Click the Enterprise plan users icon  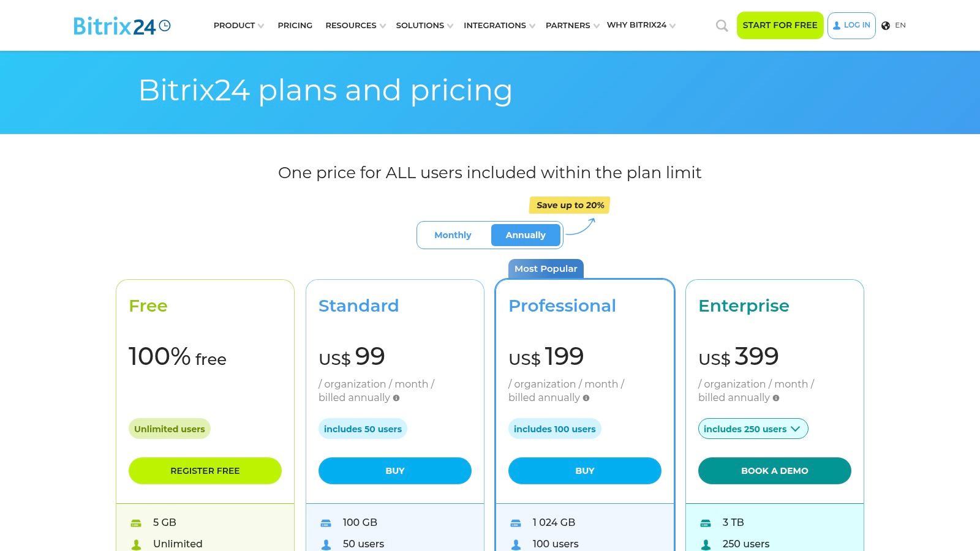coord(706,544)
